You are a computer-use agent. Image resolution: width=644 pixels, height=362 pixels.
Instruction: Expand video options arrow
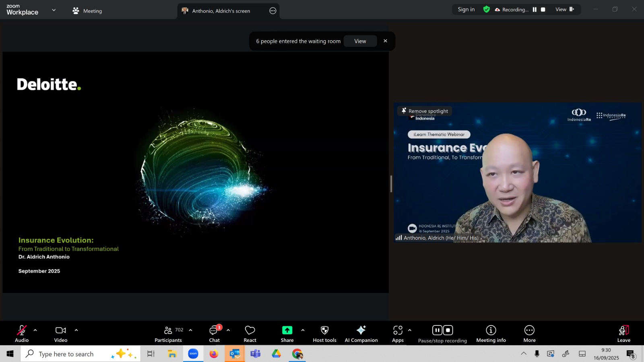[76, 330]
